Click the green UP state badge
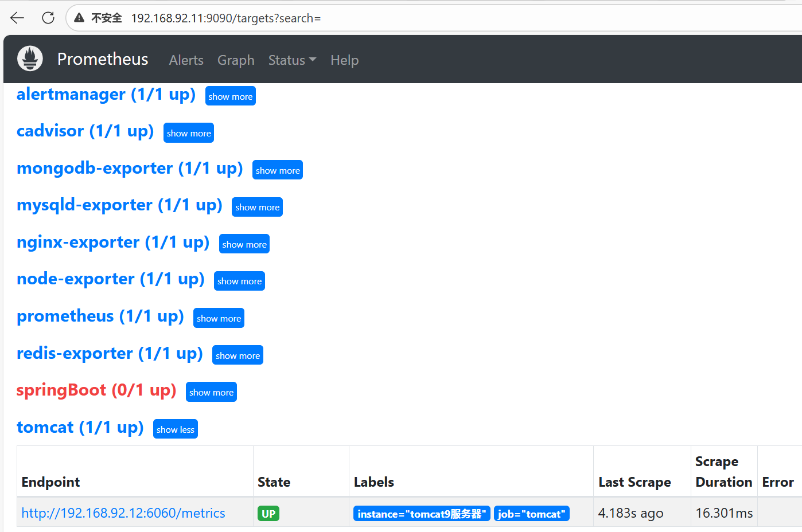This screenshot has width=802, height=532. tap(268, 514)
